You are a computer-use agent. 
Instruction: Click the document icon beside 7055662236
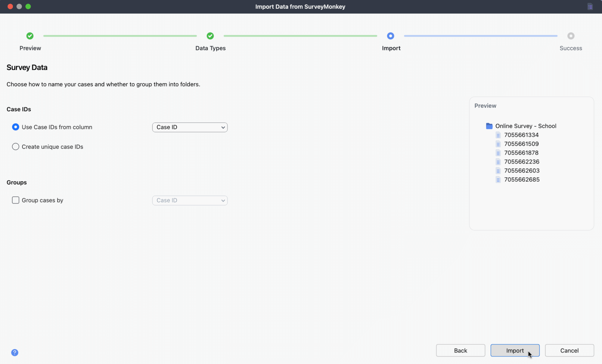pos(498,162)
